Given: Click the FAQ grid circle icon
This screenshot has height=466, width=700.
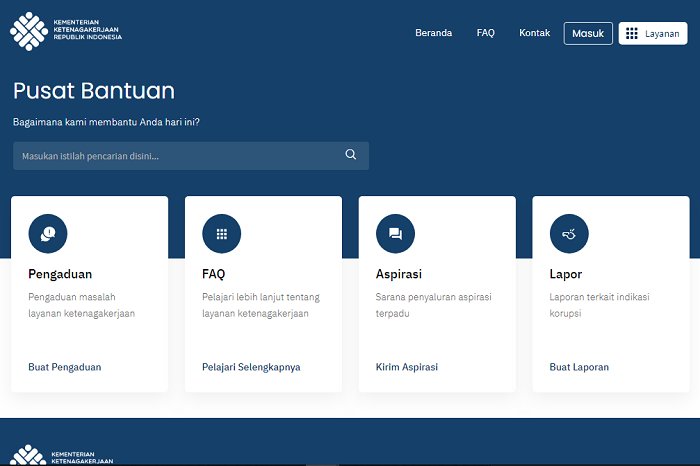Looking at the screenshot, I should pos(222,234).
